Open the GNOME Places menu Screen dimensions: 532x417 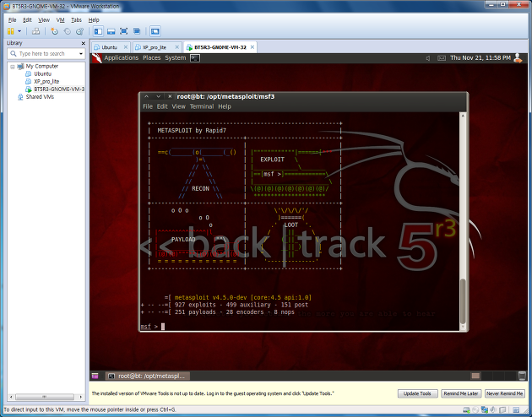(x=151, y=58)
